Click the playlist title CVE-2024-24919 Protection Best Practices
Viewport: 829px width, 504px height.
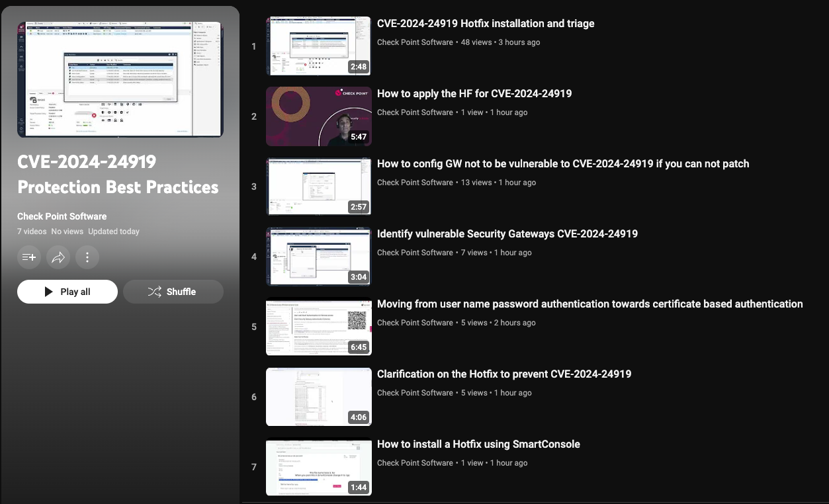(118, 175)
